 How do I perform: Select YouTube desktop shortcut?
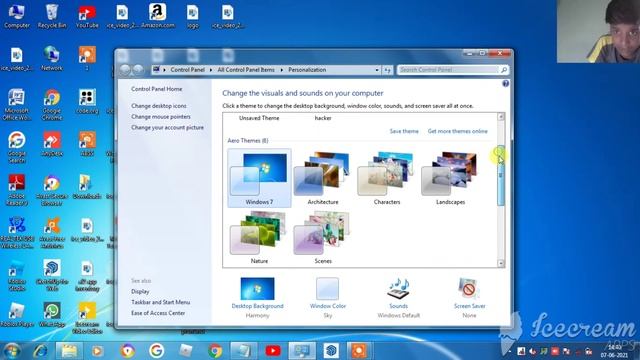(87, 16)
